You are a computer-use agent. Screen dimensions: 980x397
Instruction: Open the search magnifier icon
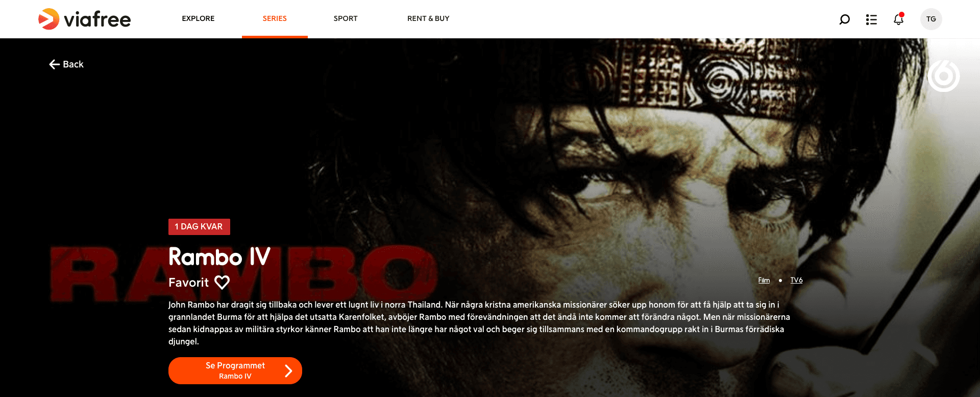coord(844,19)
